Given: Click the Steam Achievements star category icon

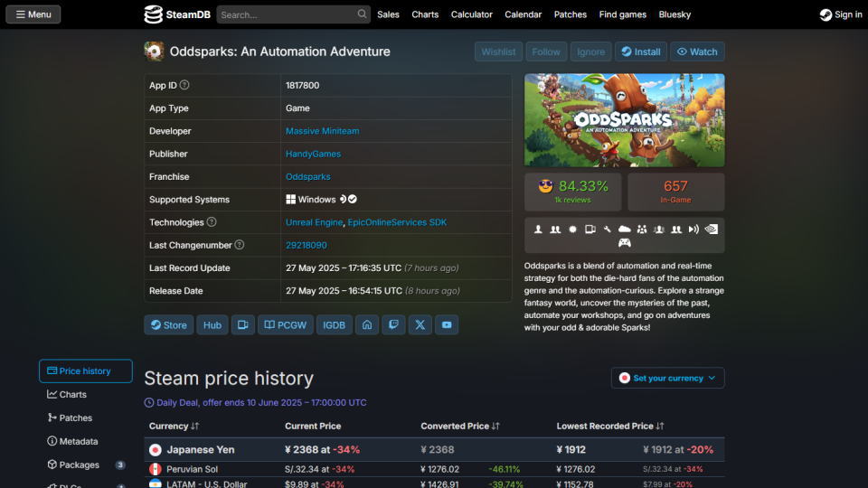Looking at the screenshot, I should point(573,229).
